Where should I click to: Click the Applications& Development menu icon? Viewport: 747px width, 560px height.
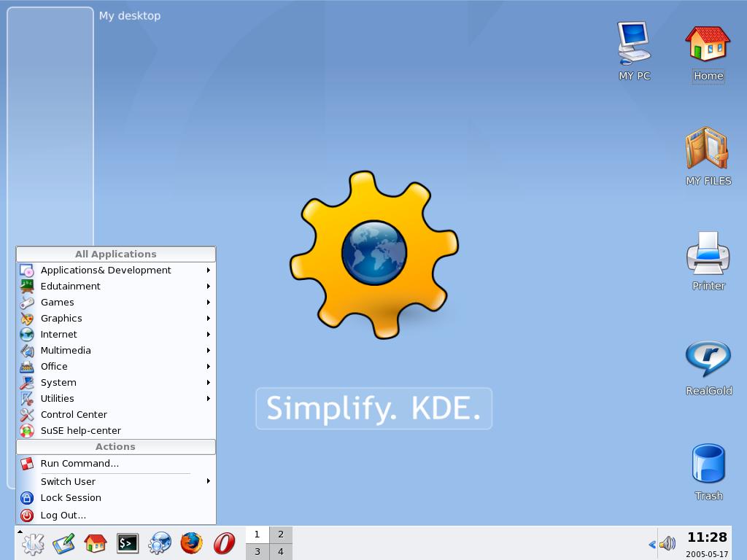point(27,271)
